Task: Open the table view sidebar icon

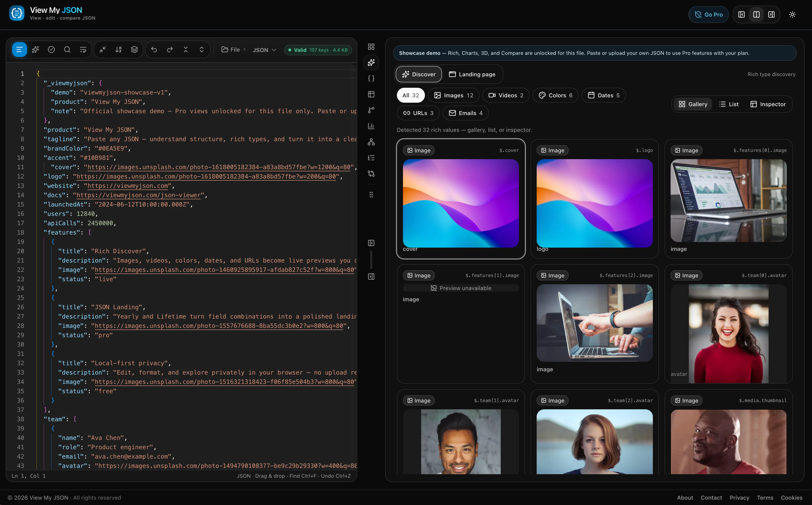Action: [x=371, y=94]
